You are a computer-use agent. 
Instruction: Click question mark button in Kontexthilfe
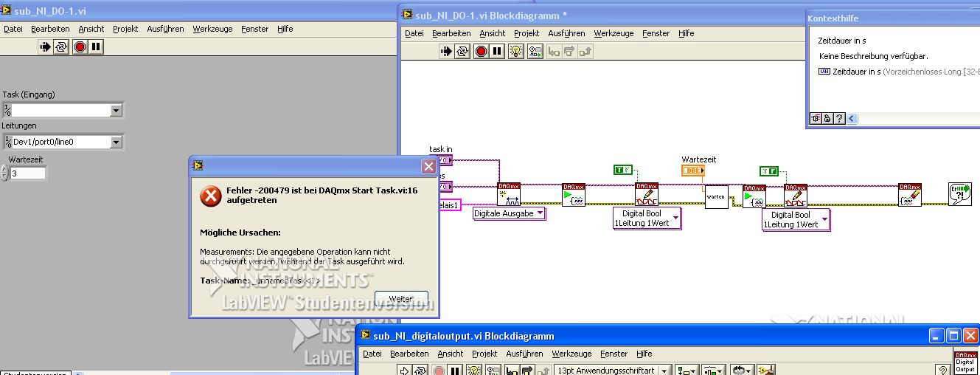point(839,118)
